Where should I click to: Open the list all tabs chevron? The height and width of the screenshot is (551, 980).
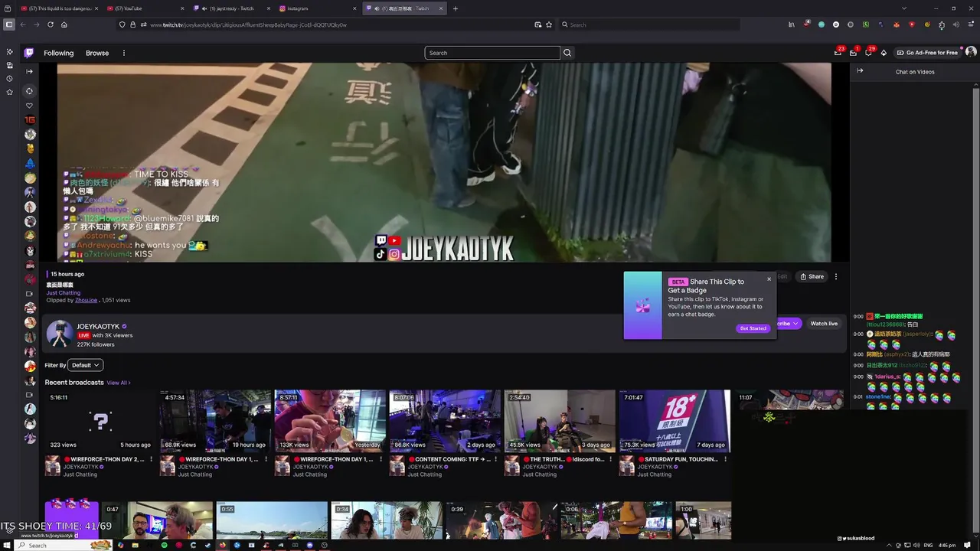click(x=903, y=8)
